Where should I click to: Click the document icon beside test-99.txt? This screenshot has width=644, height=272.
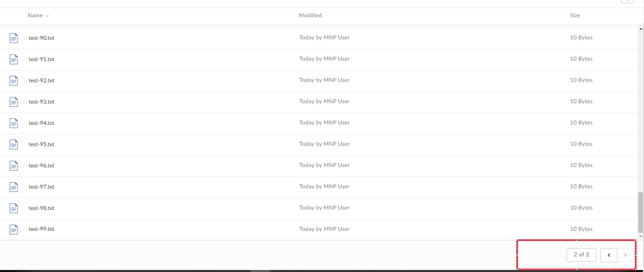tap(14, 229)
